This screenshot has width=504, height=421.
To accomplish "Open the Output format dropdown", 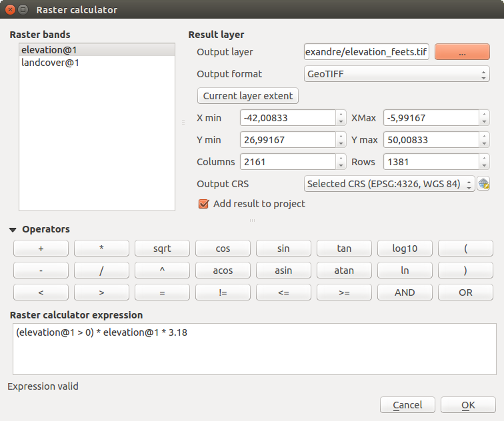I will [x=397, y=74].
